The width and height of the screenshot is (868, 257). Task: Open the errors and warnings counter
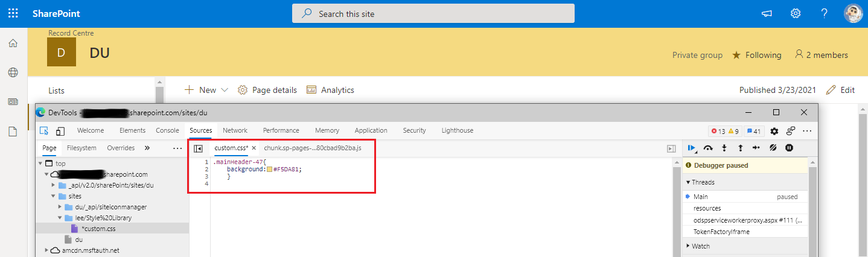coord(724,131)
